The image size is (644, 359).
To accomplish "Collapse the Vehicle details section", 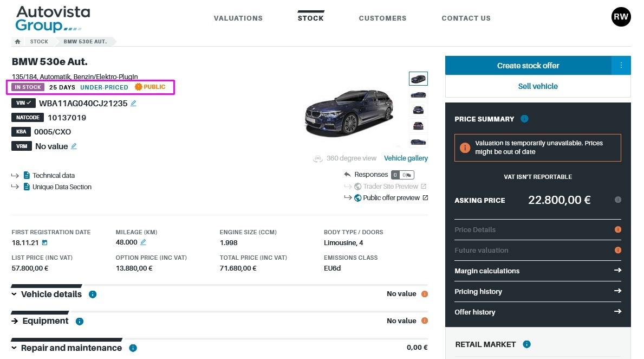I will pyautogui.click(x=15, y=294).
